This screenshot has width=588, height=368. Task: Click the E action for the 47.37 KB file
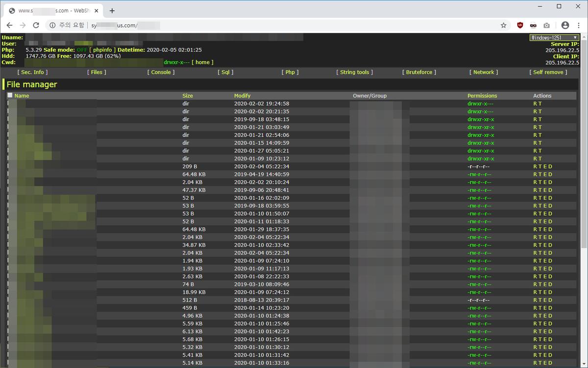click(545, 190)
